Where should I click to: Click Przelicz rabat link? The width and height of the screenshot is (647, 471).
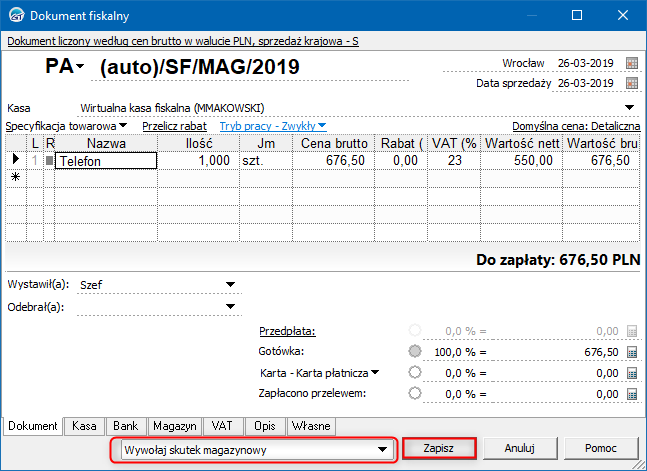click(x=174, y=126)
